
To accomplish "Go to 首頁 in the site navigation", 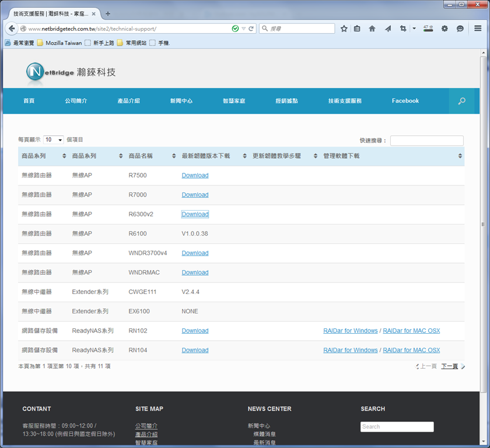I will (29, 101).
